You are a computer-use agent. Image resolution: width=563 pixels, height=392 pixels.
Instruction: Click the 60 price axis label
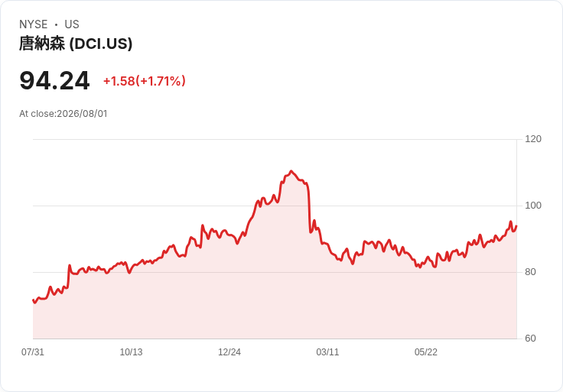[530, 339]
